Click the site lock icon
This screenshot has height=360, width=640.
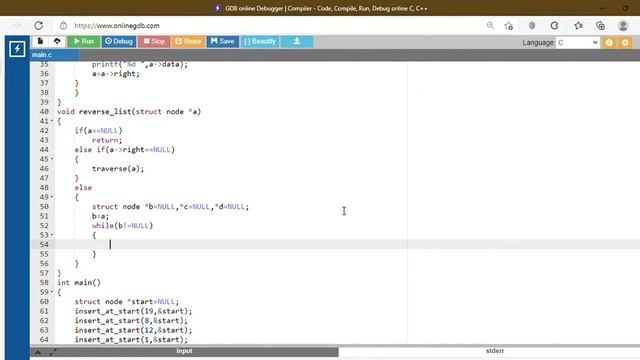[63, 25]
